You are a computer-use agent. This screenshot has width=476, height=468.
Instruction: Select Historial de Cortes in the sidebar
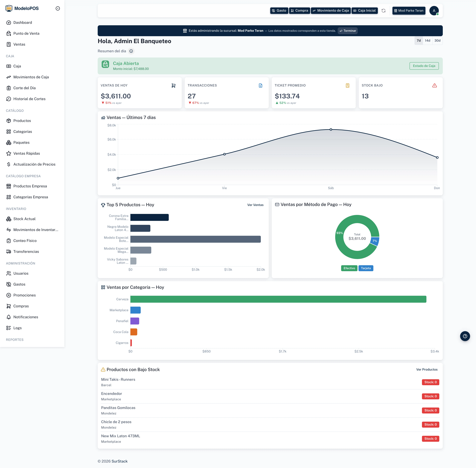coord(30,99)
